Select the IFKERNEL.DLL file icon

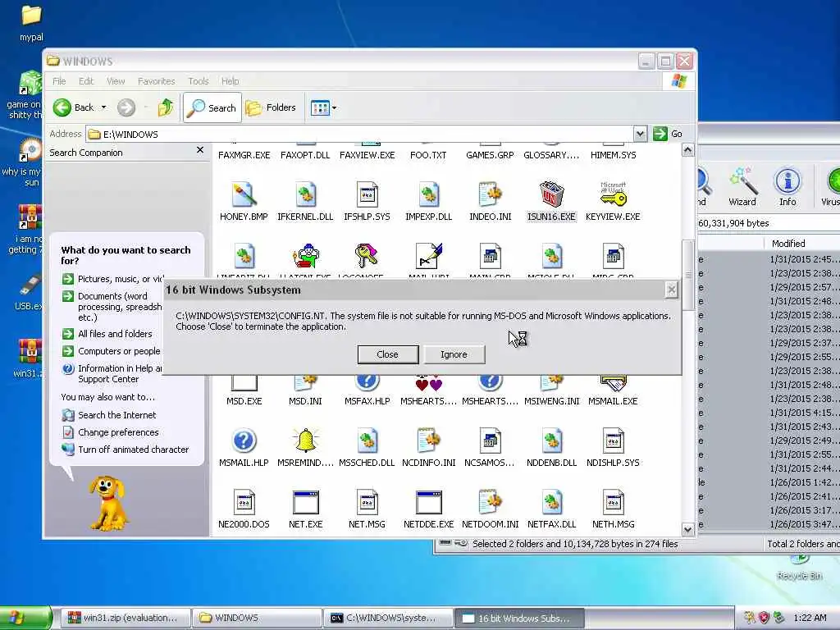[305, 194]
